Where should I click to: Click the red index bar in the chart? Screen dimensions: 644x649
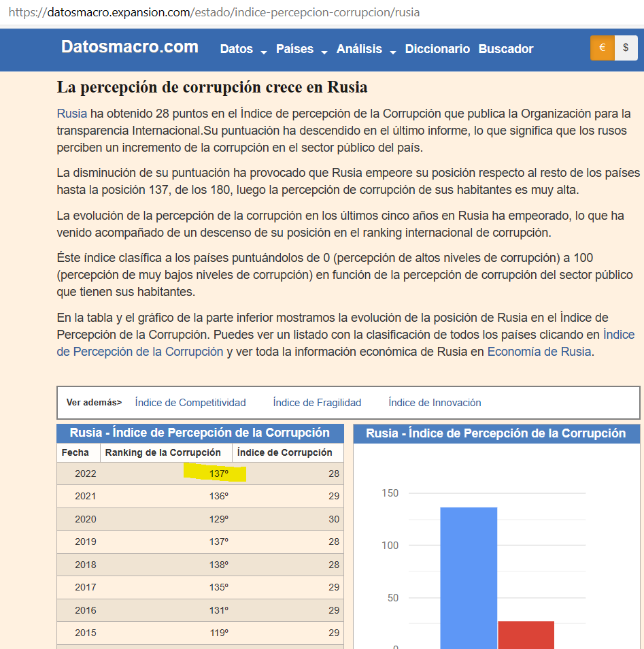(526, 635)
